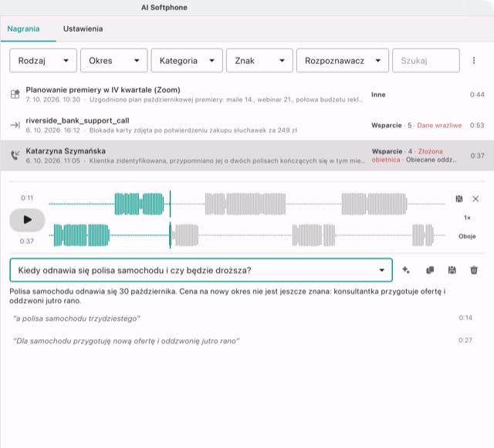The height and width of the screenshot is (448, 494).
Task: Click the Złożona obietnica tag
Action: click(408, 156)
